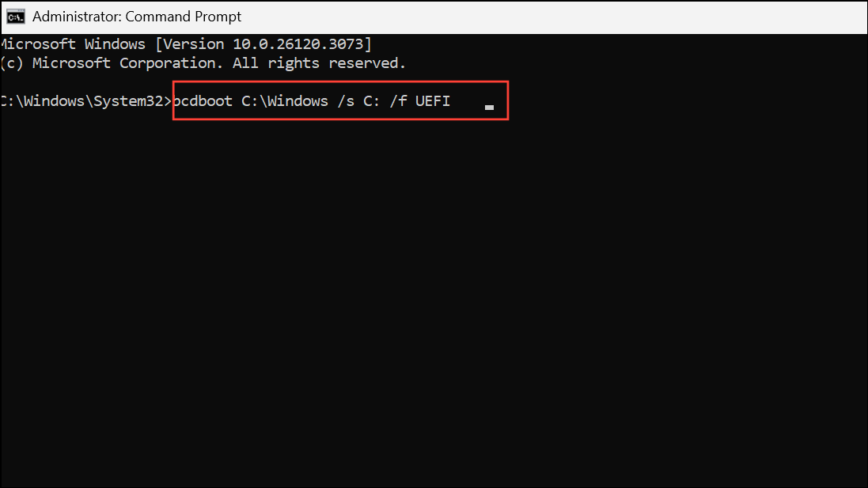The width and height of the screenshot is (868, 488).
Task: Click the '/f' flag in the command
Action: (x=397, y=100)
